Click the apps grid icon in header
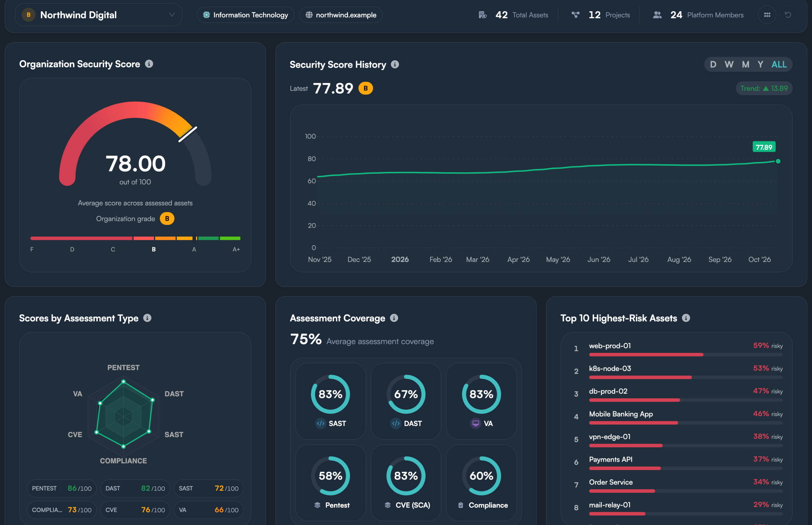Viewport: 812px width, 525px height. (767, 15)
